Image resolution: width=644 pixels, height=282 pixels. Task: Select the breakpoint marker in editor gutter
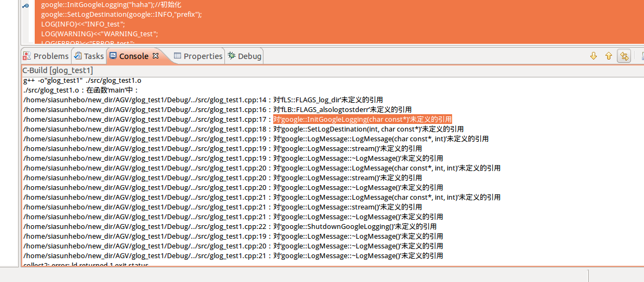click(25, 6)
